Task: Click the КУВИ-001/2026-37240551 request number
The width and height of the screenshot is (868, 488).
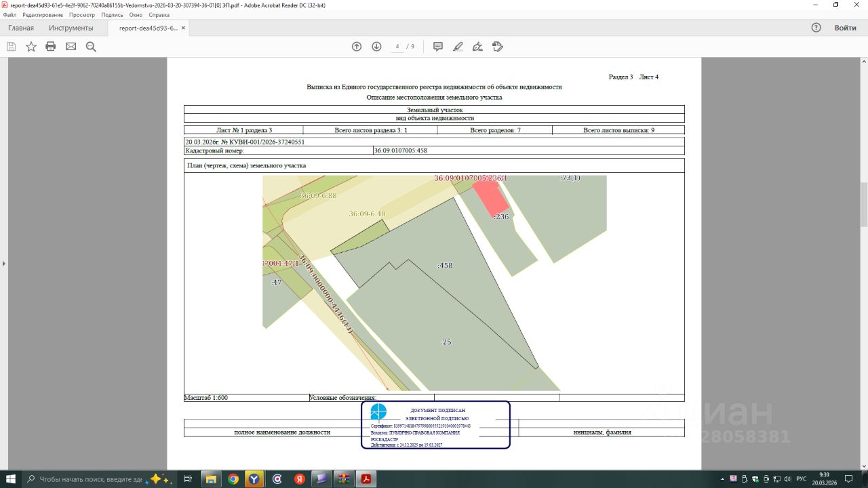Action: tap(267, 142)
